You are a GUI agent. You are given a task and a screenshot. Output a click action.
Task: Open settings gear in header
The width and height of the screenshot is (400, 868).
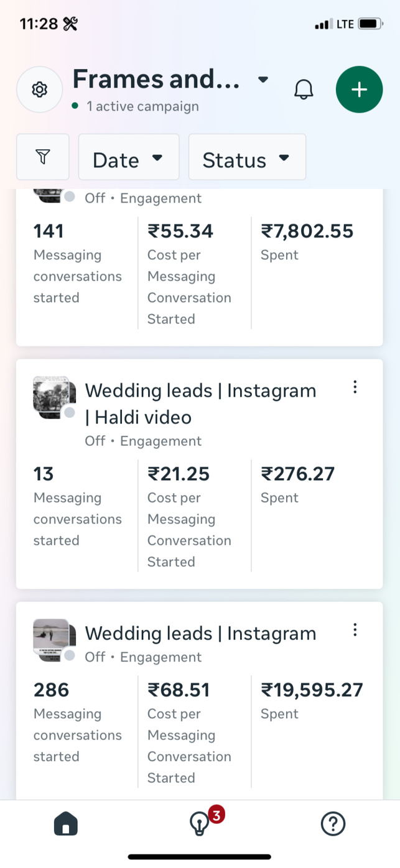coord(39,90)
